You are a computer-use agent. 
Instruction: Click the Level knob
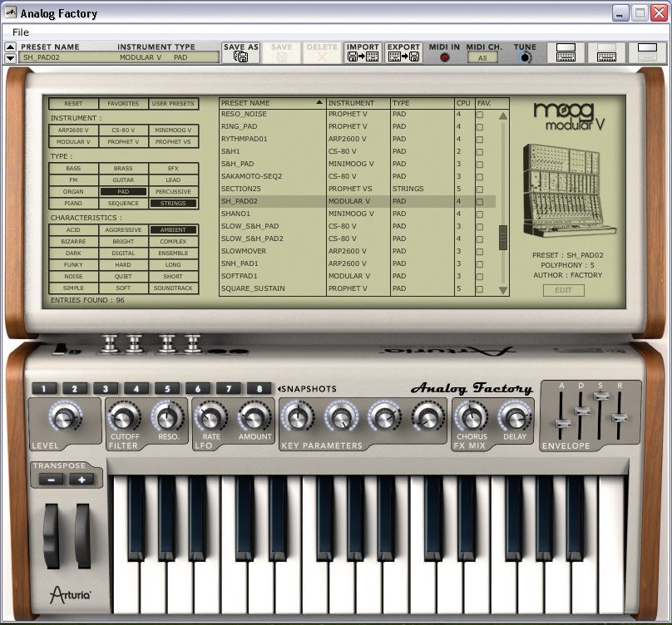click(65, 417)
